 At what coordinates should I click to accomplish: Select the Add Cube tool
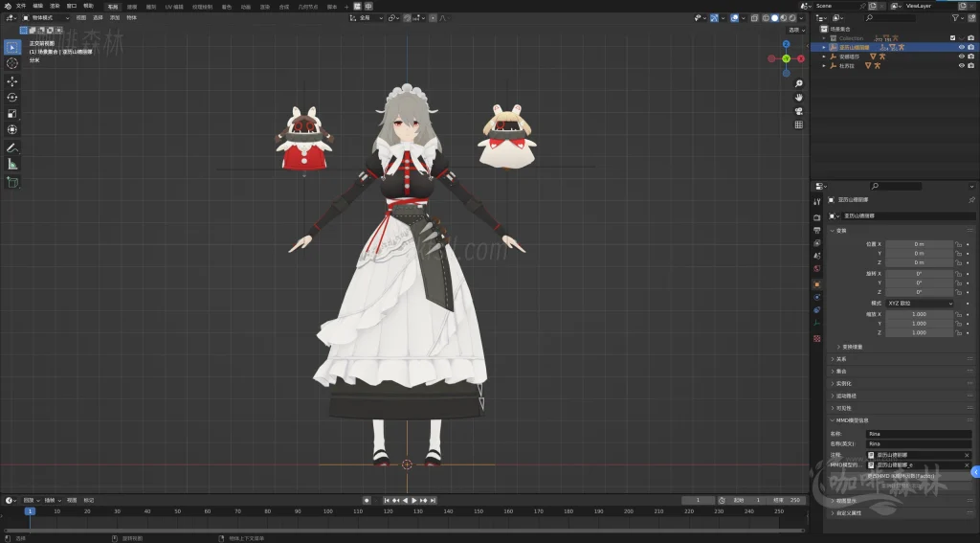(x=11, y=182)
